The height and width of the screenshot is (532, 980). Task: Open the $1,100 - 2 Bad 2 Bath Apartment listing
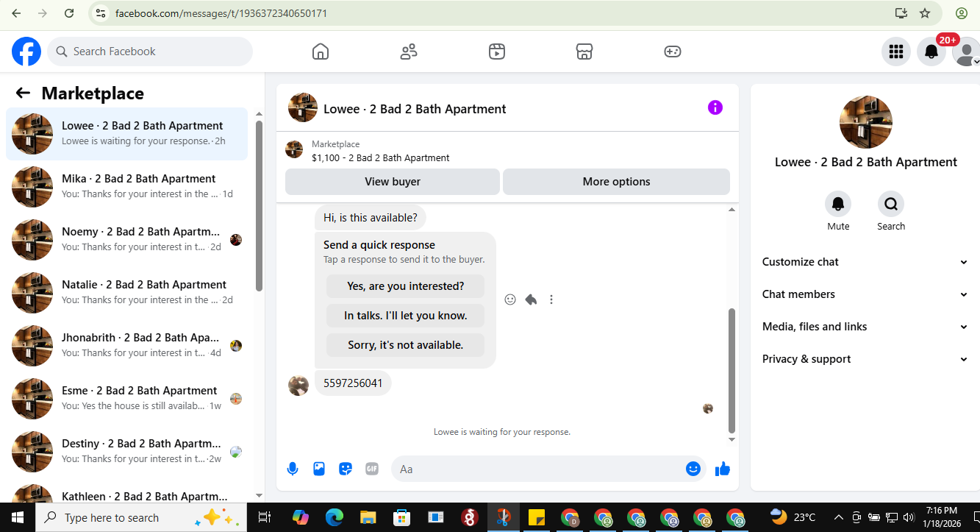pyautogui.click(x=380, y=157)
